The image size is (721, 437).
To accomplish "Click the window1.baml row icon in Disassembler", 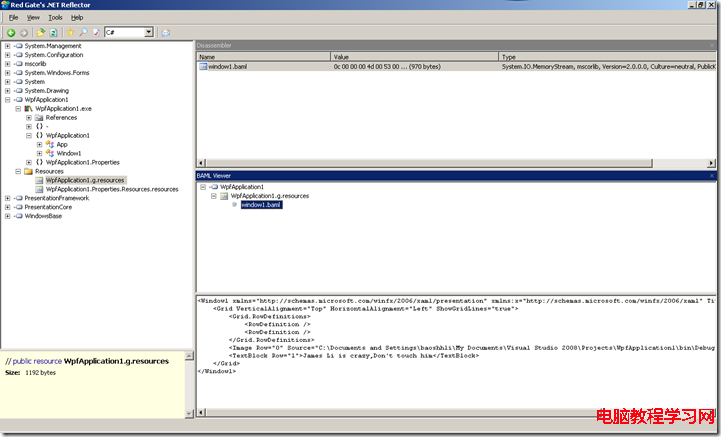I will tap(203, 67).
